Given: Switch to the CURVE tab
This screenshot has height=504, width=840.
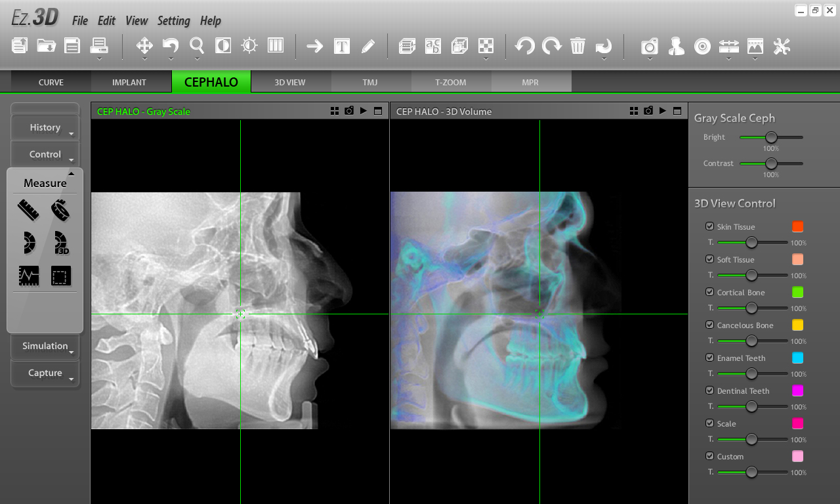Looking at the screenshot, I should pyautogui.click(x=51, y=82).
